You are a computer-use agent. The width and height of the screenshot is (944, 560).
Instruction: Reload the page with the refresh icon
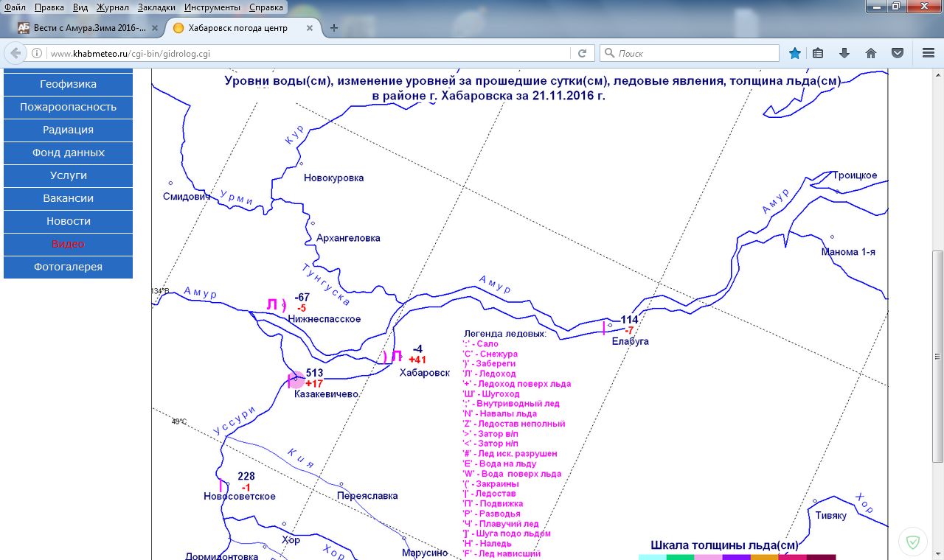582,53
